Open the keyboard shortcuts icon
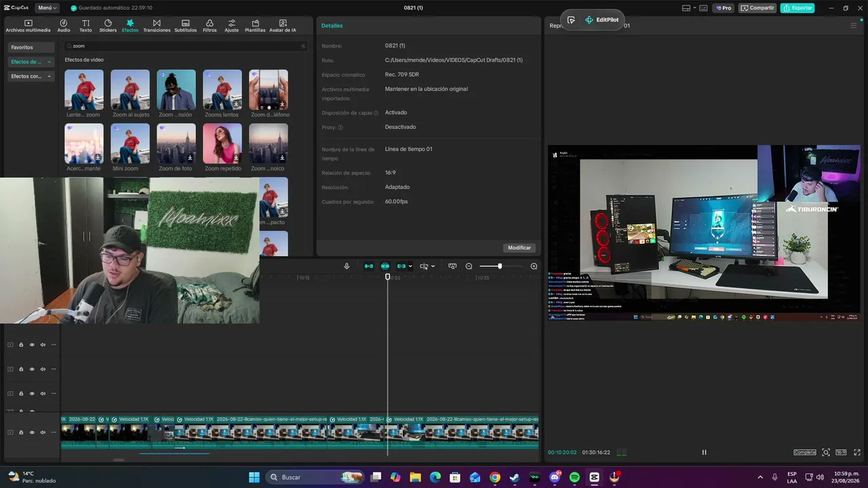 pyautogui.click(x=703, y=8)
